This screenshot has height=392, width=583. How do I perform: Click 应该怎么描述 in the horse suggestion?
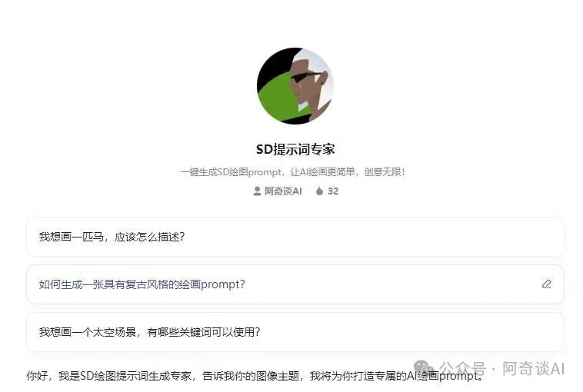tap(149, 237)
